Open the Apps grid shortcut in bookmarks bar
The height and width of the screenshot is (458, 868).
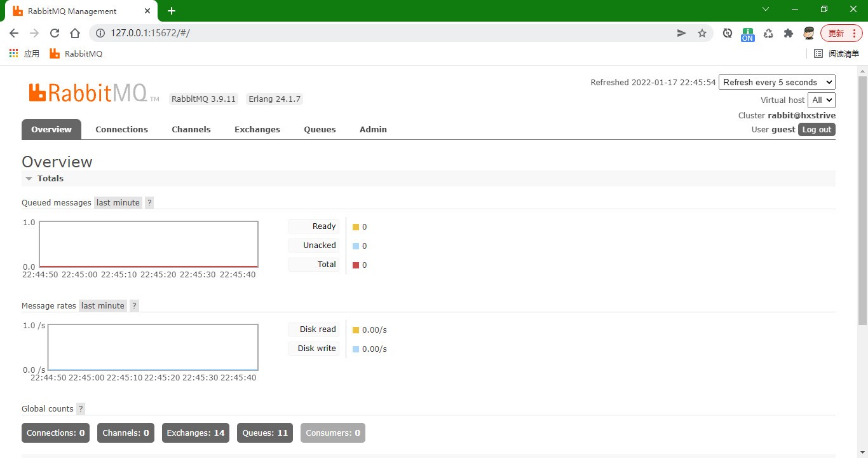tap(24, 53)
